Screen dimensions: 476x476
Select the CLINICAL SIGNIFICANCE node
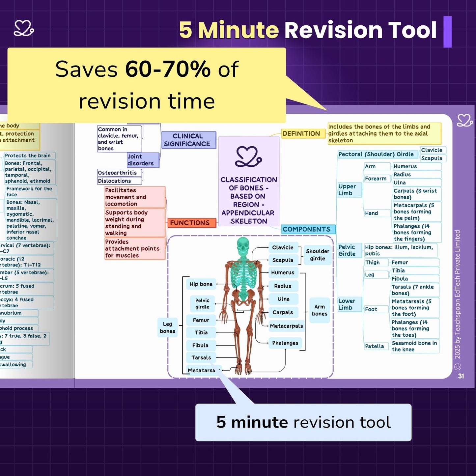tap(187, 140)
